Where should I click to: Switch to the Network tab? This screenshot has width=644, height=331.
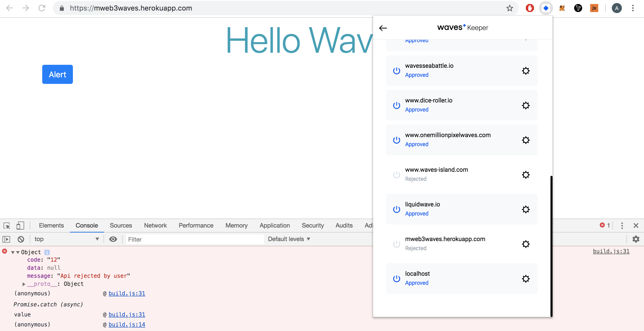(155, 226)
